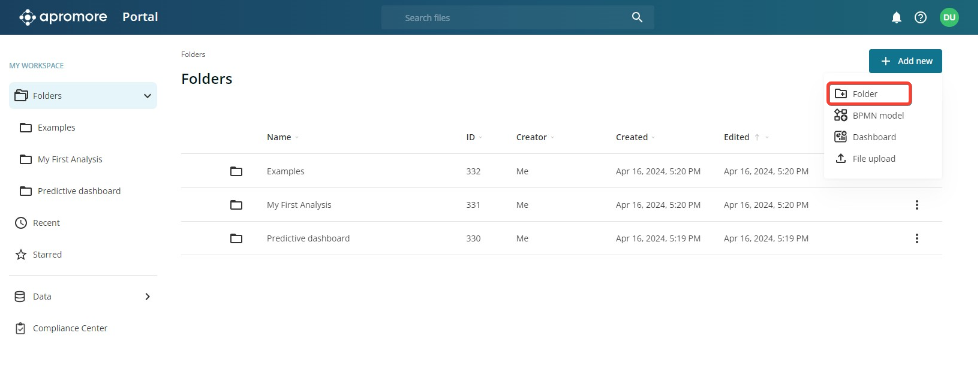
Task: Choose BPMN model from the menu
Action: pos(877,116)
